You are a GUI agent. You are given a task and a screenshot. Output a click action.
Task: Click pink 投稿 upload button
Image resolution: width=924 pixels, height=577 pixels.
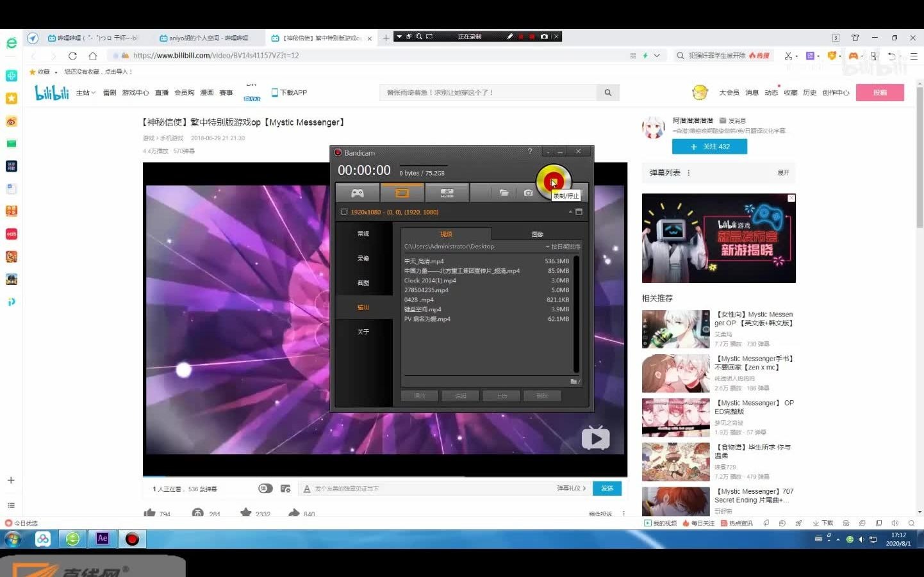880,93
